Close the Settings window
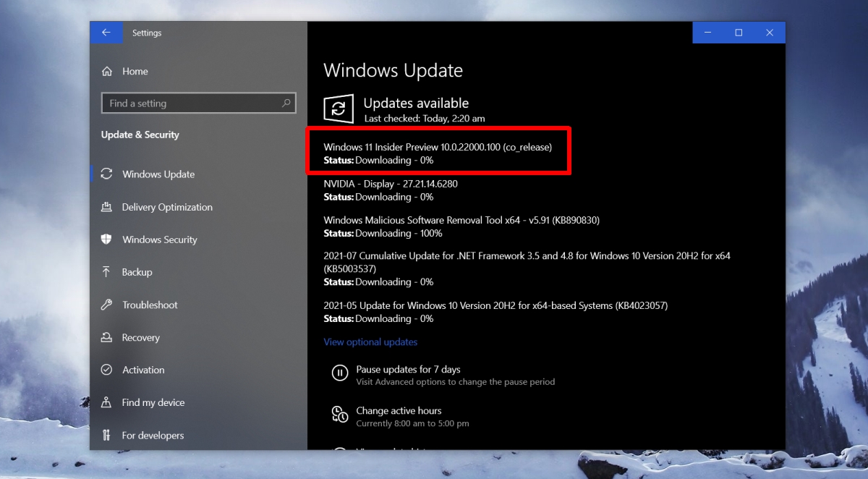The height and width of the screenshot is (479, 868). (x=770, y=33)
